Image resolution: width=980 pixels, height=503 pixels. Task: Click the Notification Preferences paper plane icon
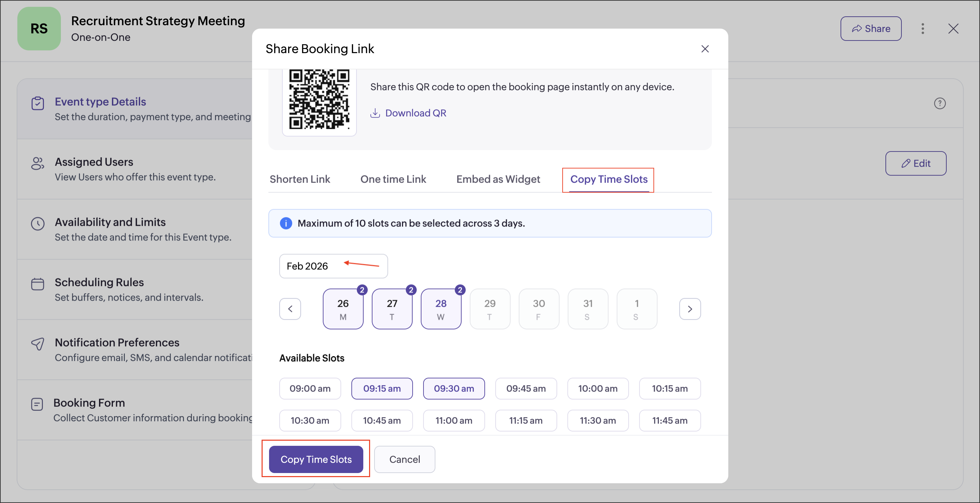coord(38,344)
